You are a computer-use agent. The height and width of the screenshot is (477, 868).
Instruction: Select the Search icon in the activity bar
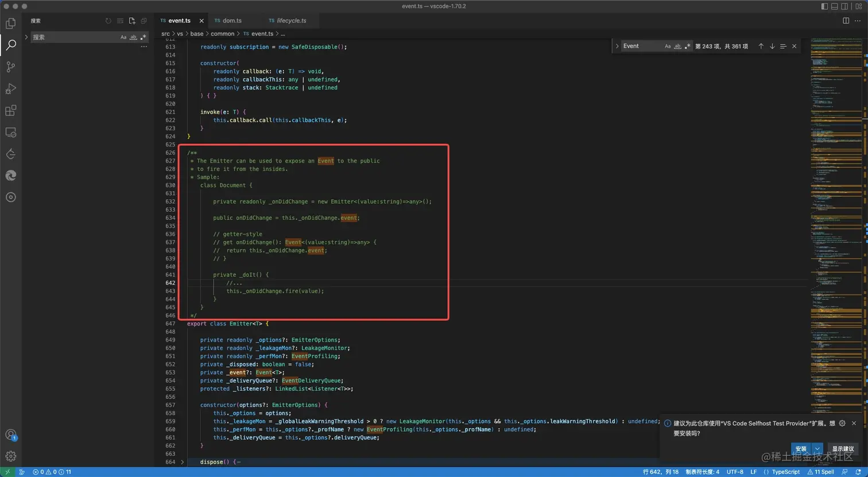(10, 45)
